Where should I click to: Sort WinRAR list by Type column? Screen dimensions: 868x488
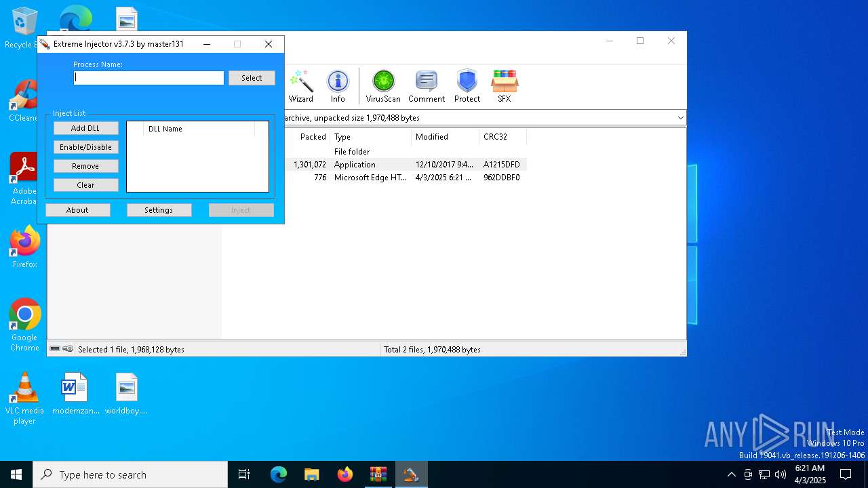click(370, 137)
